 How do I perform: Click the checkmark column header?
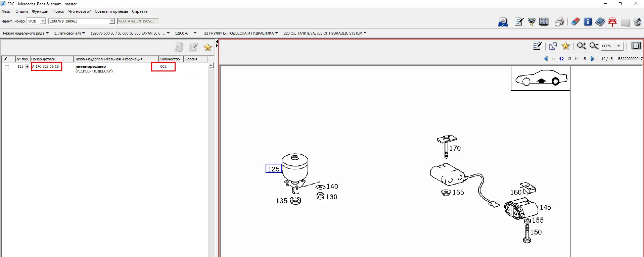(x=8, y=59)
